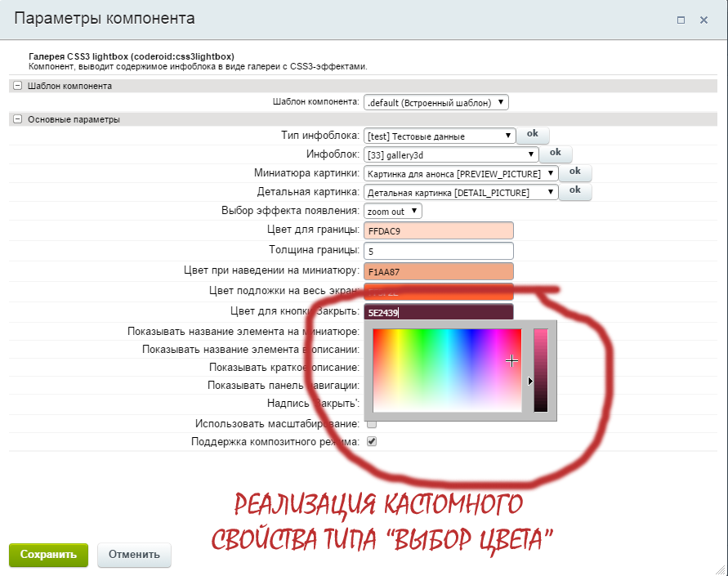Click ok button next to "Инфоблок"

(556, 152)
